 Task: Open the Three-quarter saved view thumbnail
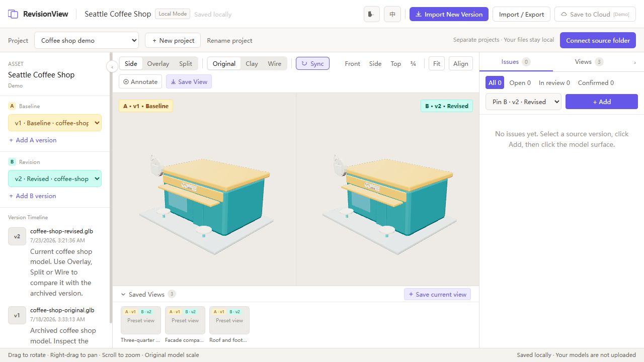pos(141,320)
